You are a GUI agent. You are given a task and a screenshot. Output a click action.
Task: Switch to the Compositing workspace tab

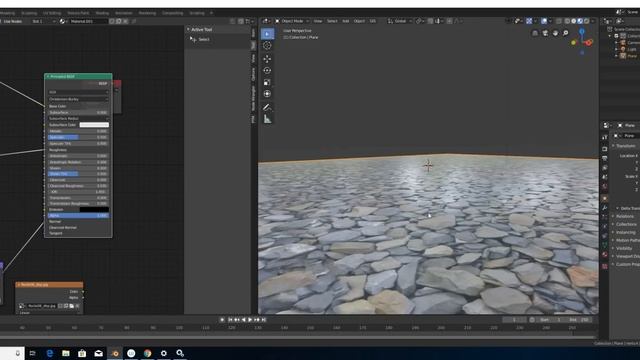pyautogui.click(x=173, y=13)
